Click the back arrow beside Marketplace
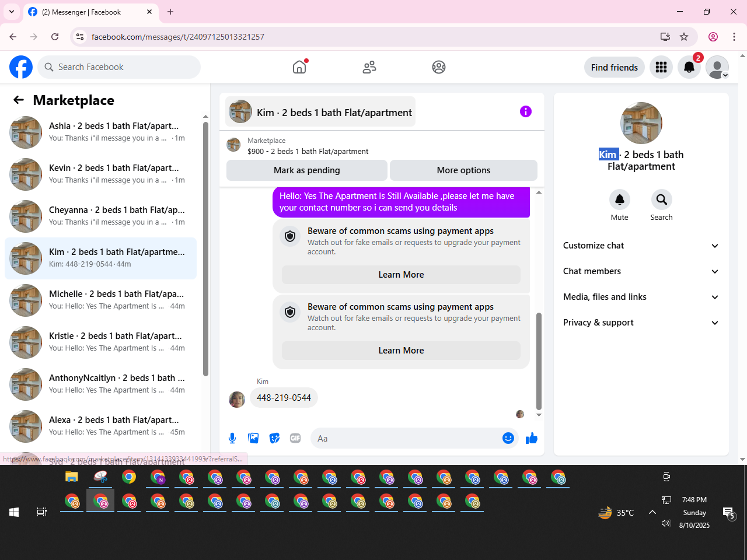This screenshot has width=747, height=560. (x=19, y=100)
